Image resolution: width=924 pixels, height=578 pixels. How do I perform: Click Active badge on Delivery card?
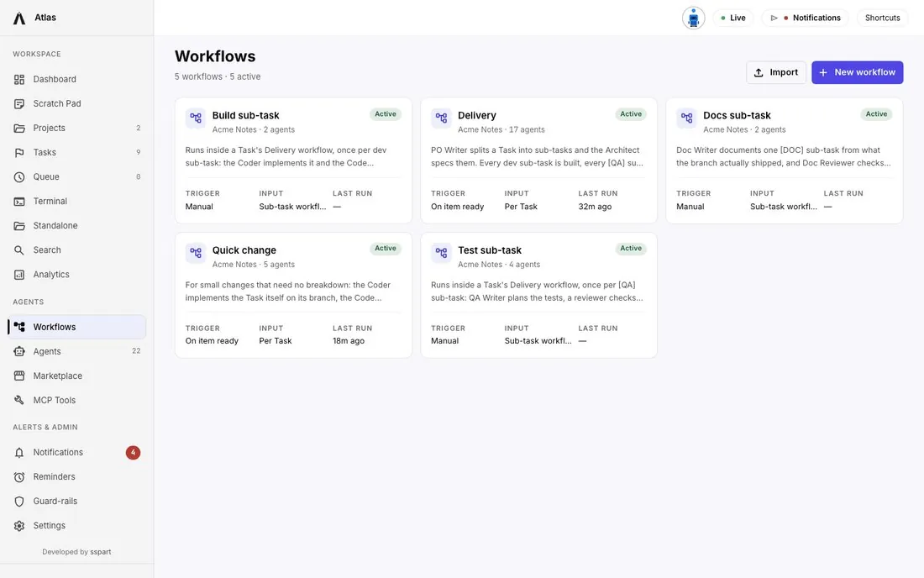[x=631, y=114]
